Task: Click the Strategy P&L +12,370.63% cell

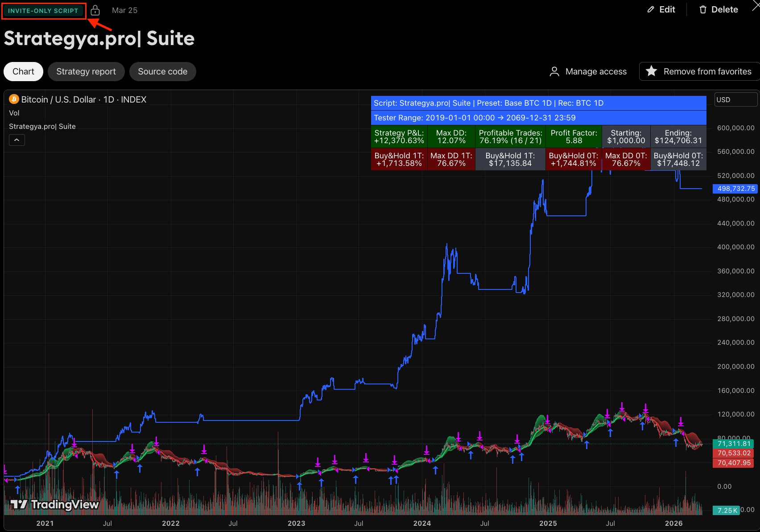Action: [x=399, y=136]
